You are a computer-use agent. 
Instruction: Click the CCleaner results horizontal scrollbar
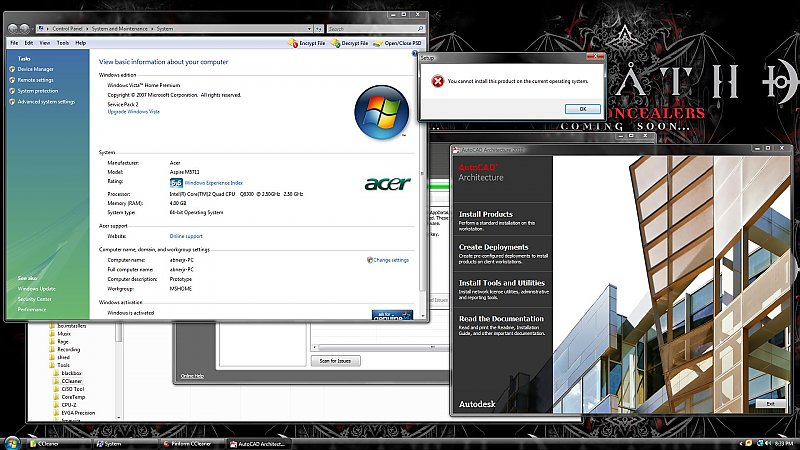(x=380, y=347)
